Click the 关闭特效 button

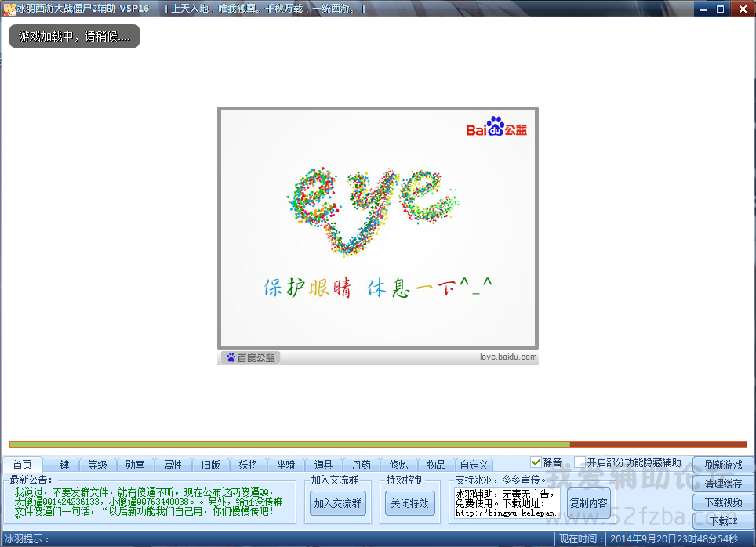tap(410, 503)
